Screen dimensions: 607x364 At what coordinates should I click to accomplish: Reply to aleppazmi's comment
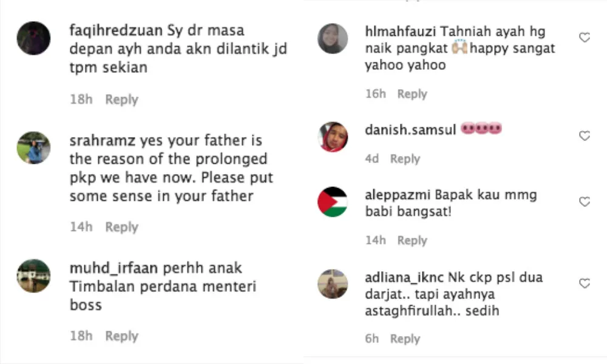pyautogui.click(x=412, y=240)
